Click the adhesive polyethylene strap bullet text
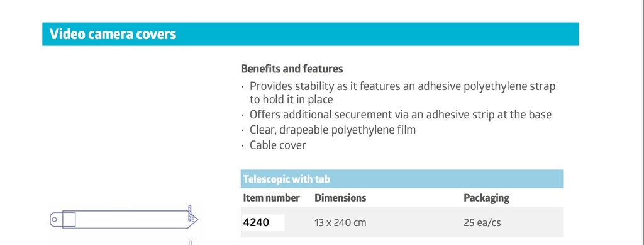644x245 pixels. [402, 86]
